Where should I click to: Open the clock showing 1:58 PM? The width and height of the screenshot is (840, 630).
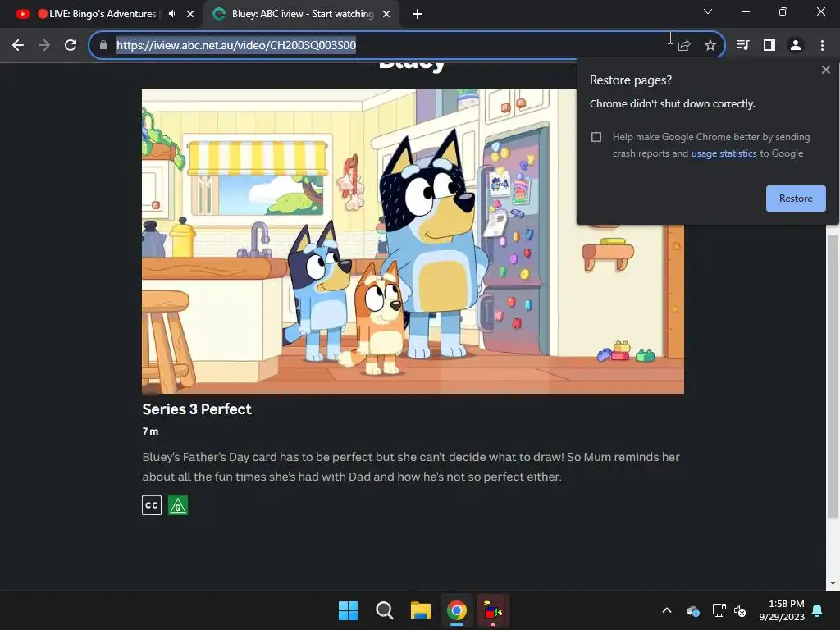tap(782, 610)
